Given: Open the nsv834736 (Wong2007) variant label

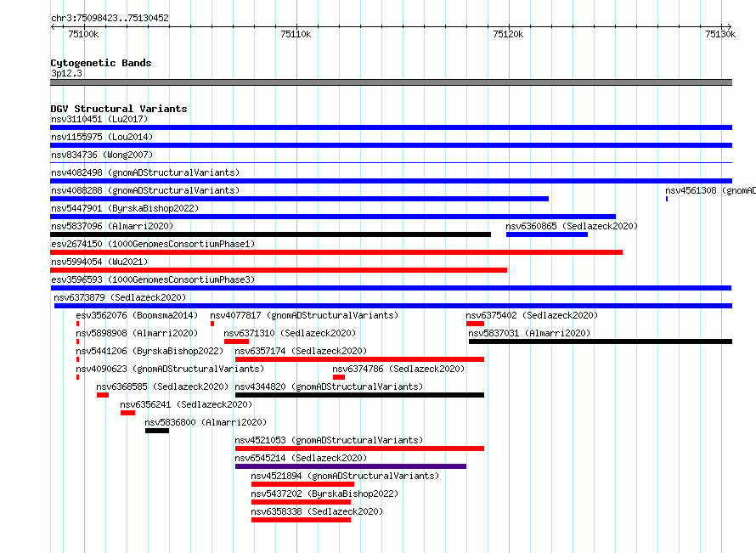Looking at the screenshot, I should [102, 155].
